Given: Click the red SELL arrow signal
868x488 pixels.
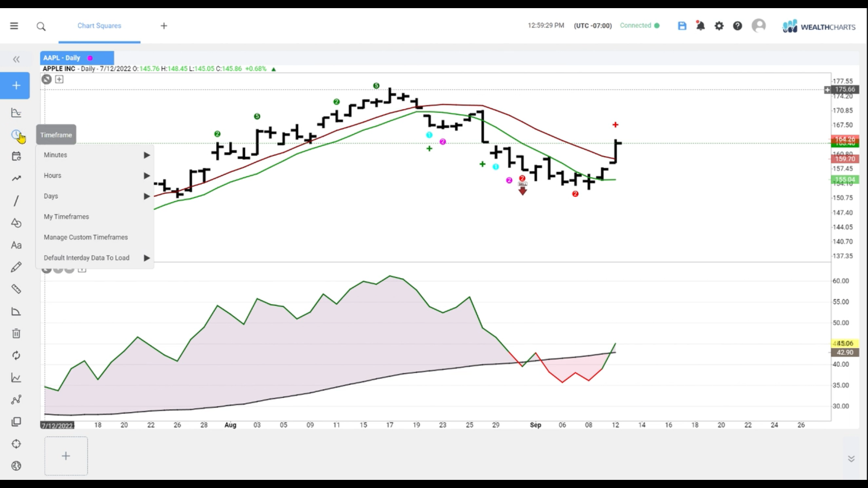Looking at the screenshot, I should click(523, 188).
